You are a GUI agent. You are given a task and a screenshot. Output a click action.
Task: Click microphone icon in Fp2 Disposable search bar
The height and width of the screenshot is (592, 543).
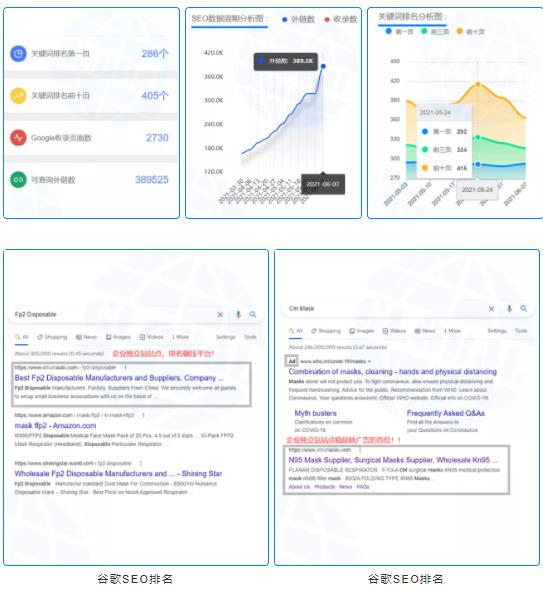pos(238,314)
